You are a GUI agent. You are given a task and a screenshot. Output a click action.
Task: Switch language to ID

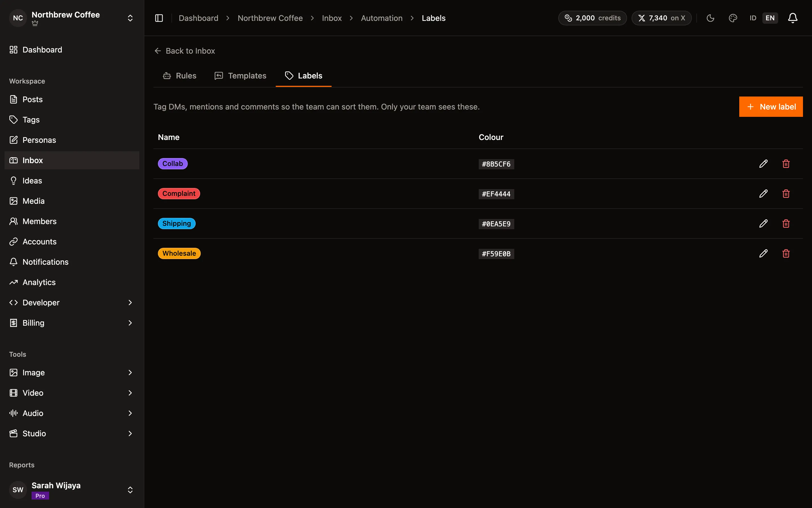tap(753, 18)
